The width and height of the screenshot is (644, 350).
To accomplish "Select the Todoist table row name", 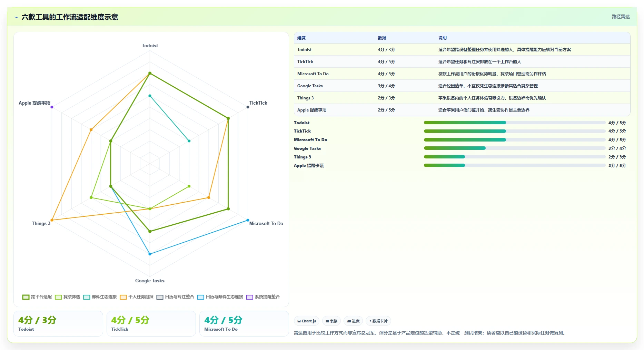I will pyautogui.click(x=304, y=50).
